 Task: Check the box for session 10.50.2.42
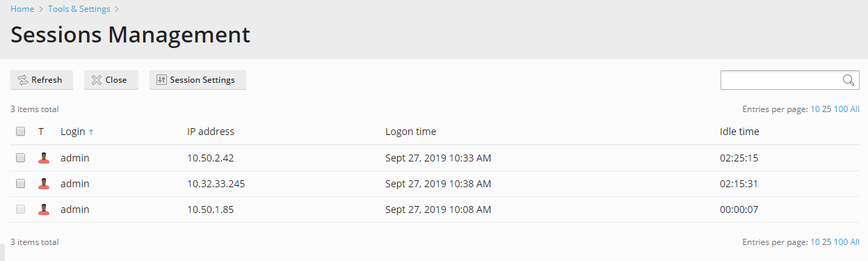point(21,158)
